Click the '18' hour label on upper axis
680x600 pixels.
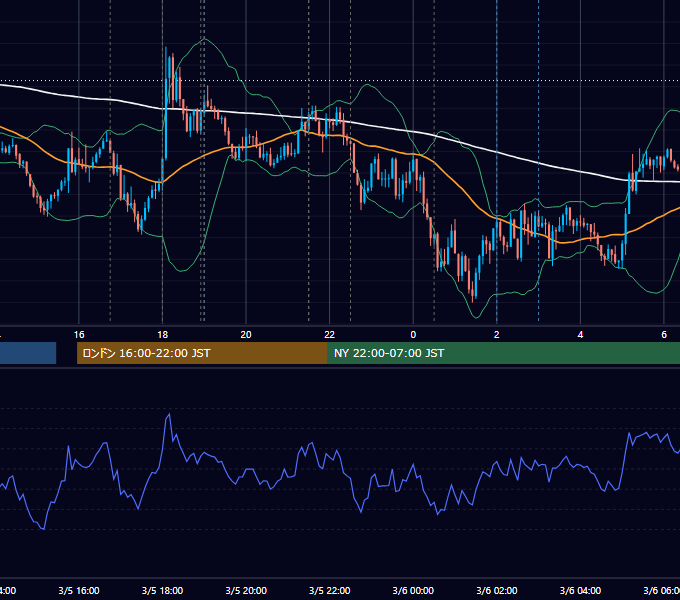(163, 335)
